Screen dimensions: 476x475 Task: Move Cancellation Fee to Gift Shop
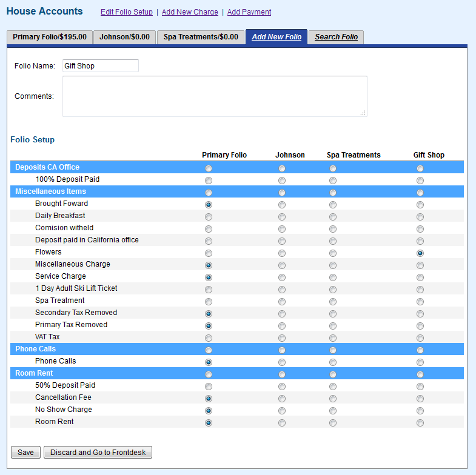pyautogui.click(x=420, y=399)
